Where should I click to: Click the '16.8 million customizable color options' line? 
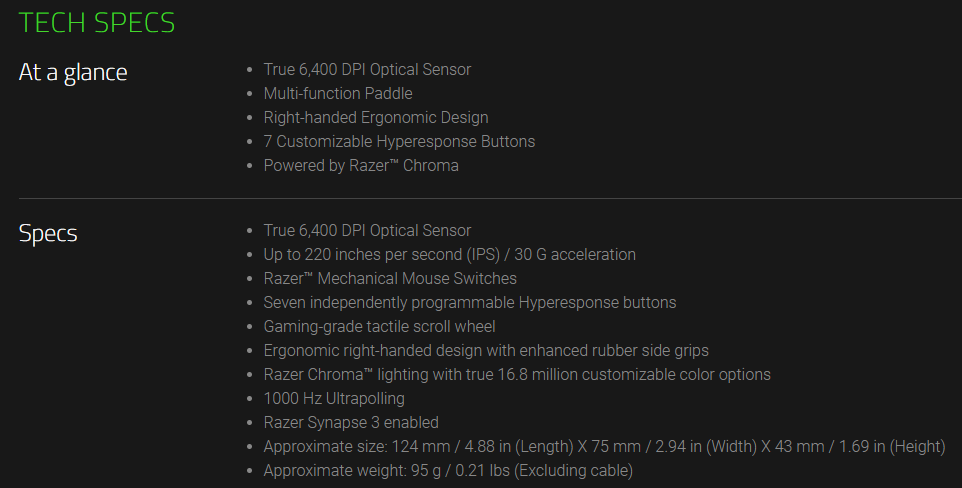[x=517, y=374]
